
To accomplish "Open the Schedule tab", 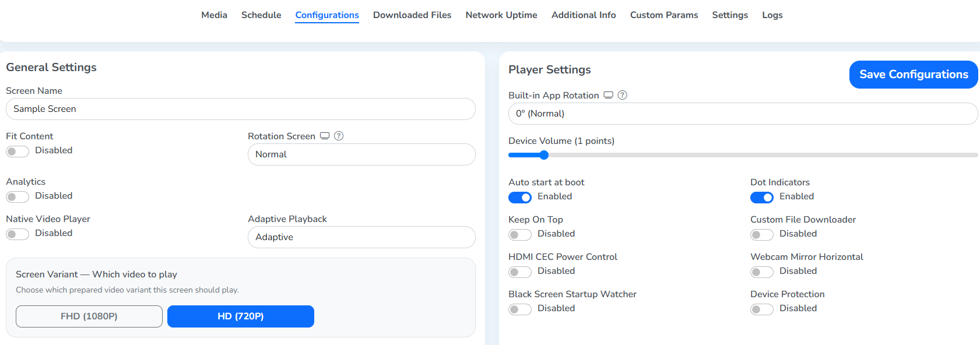I will [x=261, y=15].
